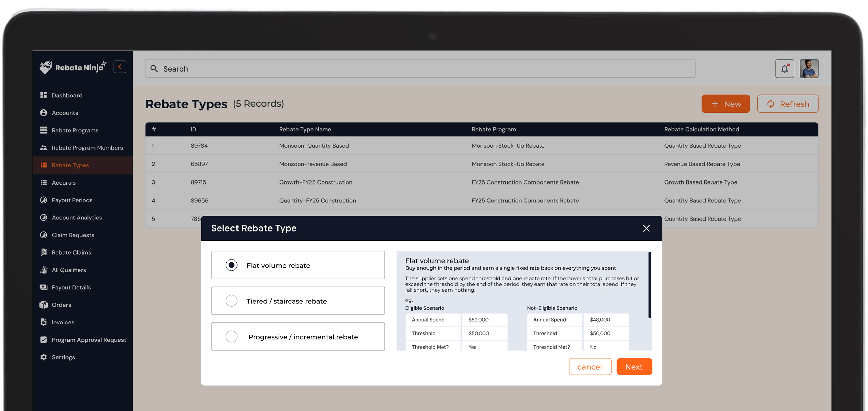Click the $52,000 Annual Spend value
868x411 pixels.
(478, 320)
